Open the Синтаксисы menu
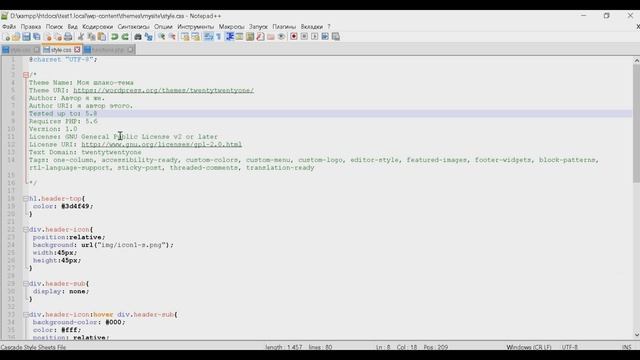The width and height of the screenshot is (640, 360). point(133,27)
